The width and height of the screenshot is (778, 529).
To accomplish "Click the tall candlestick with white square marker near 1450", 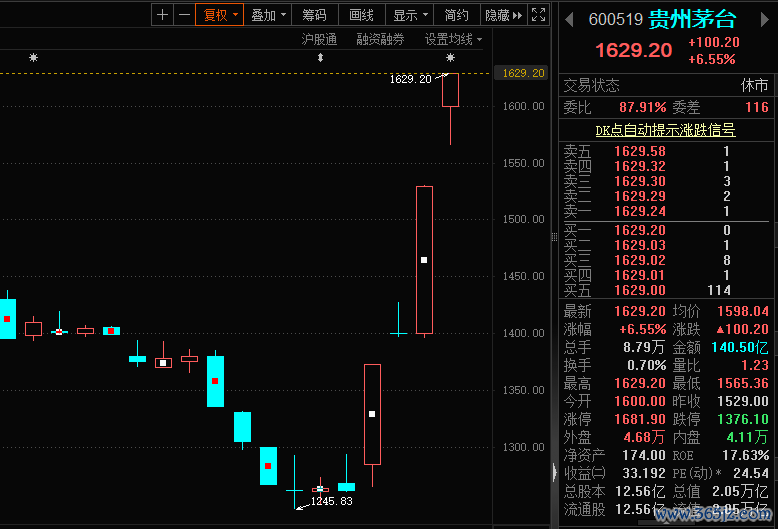I will [x=424, y=260].
